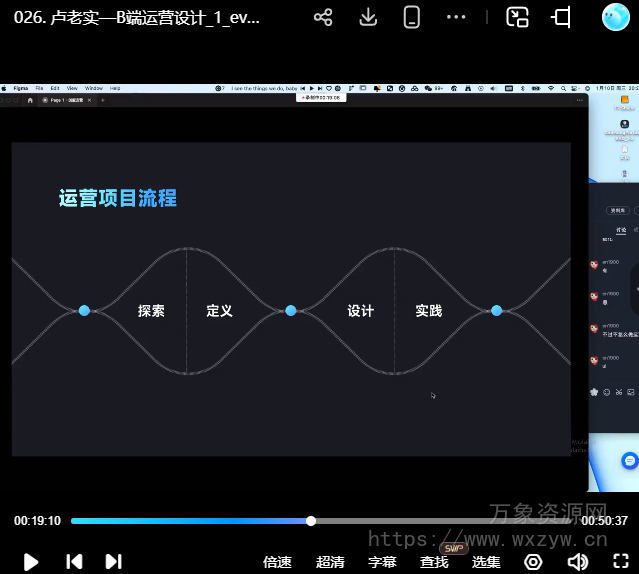The height and width of the screenshot is (574, 639).
Task: Open the 倍速 playback speed menu
Action: (277, 562)
